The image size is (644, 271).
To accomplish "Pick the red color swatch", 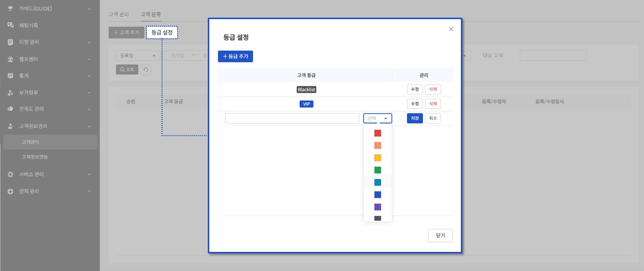I will 377,133.
